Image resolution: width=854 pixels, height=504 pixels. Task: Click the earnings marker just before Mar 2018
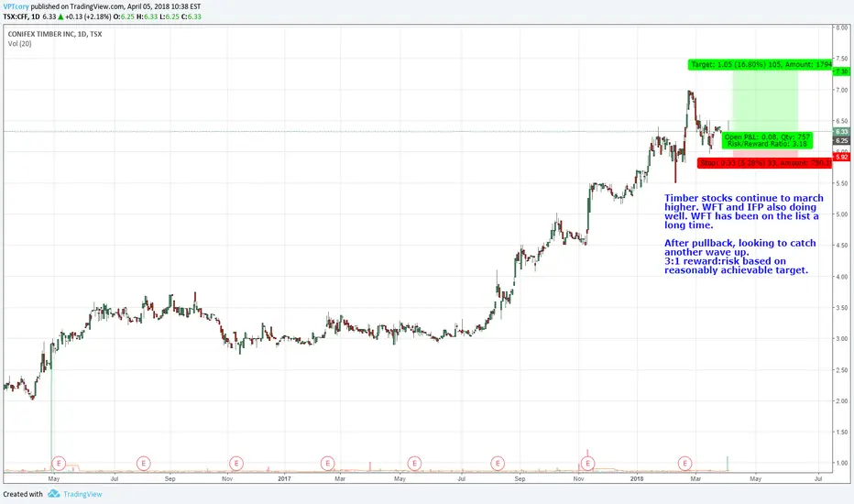(684, 464)
